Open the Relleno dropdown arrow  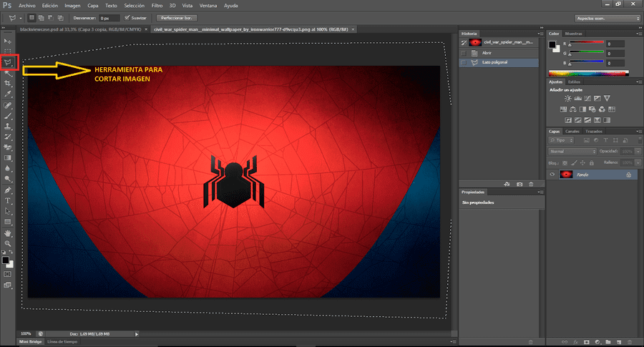tap(638, 163)
